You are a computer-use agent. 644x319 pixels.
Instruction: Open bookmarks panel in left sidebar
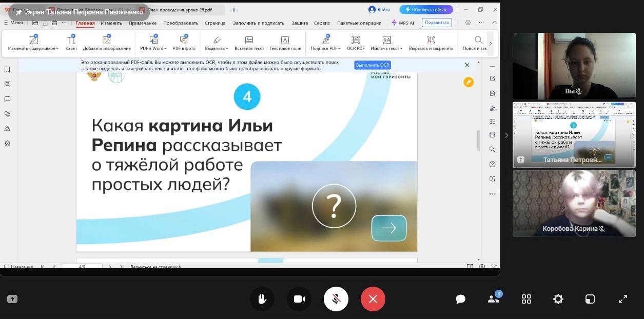point(7,70)
